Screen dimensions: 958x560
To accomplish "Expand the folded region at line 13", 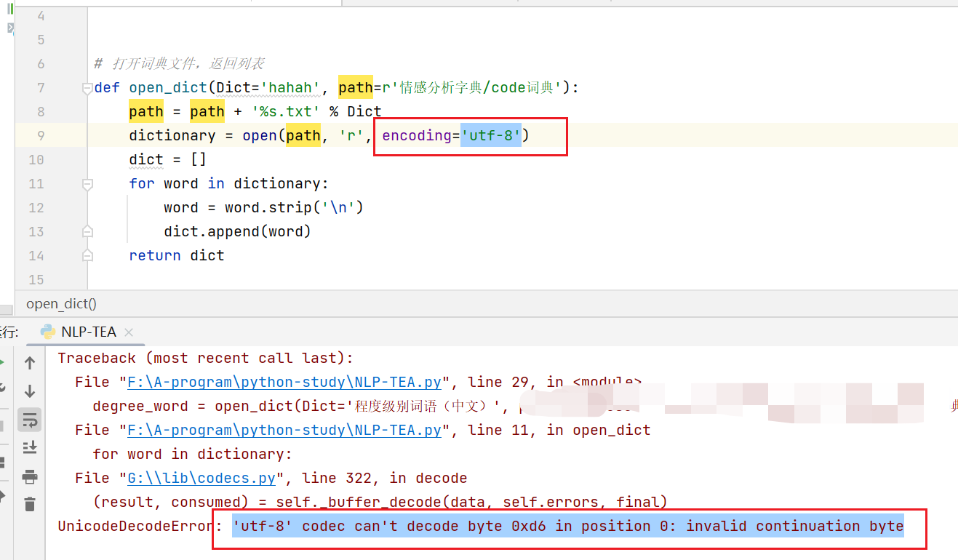I will (87, 231).
